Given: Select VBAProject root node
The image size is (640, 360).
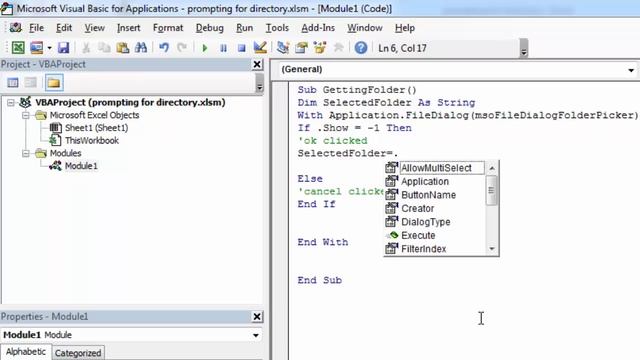Looking at the screenshot, I should pyautogui.click(x=130, y=102).
